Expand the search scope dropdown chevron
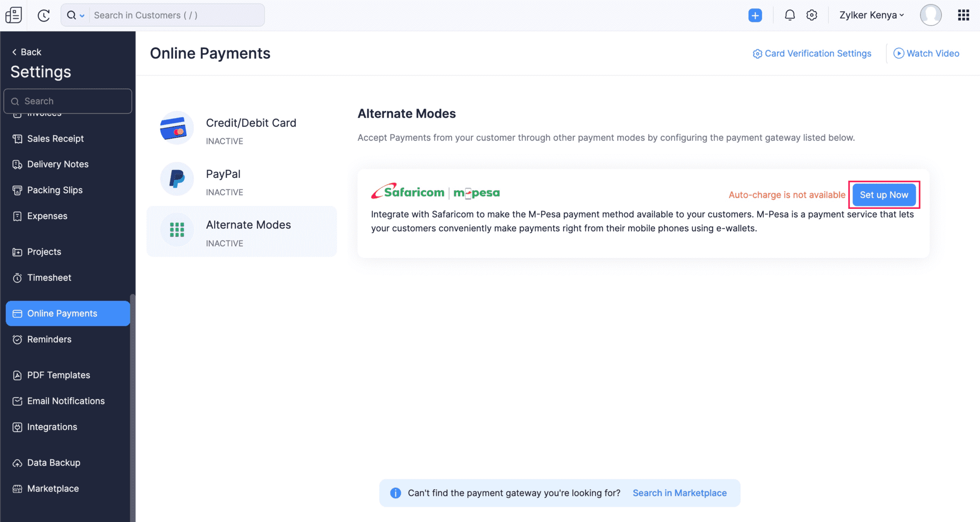The height and width of the screenshot is (522, 980). tap(82, 15)
